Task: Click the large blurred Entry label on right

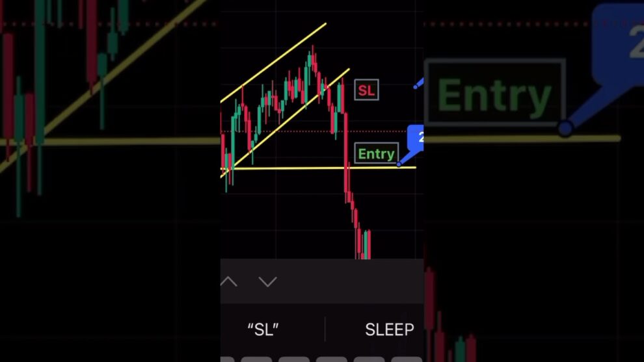Action: [495, 93]
